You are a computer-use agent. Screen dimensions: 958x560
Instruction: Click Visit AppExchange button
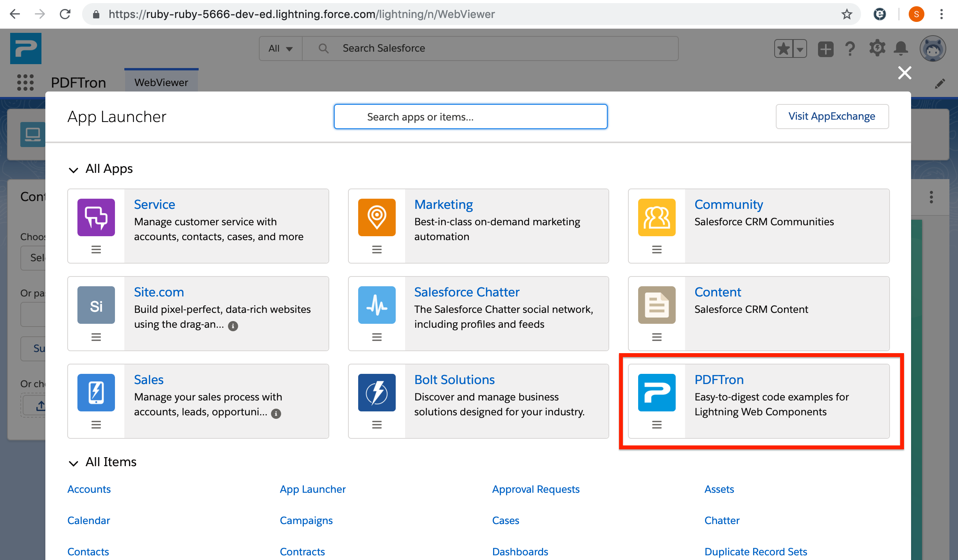832,116
